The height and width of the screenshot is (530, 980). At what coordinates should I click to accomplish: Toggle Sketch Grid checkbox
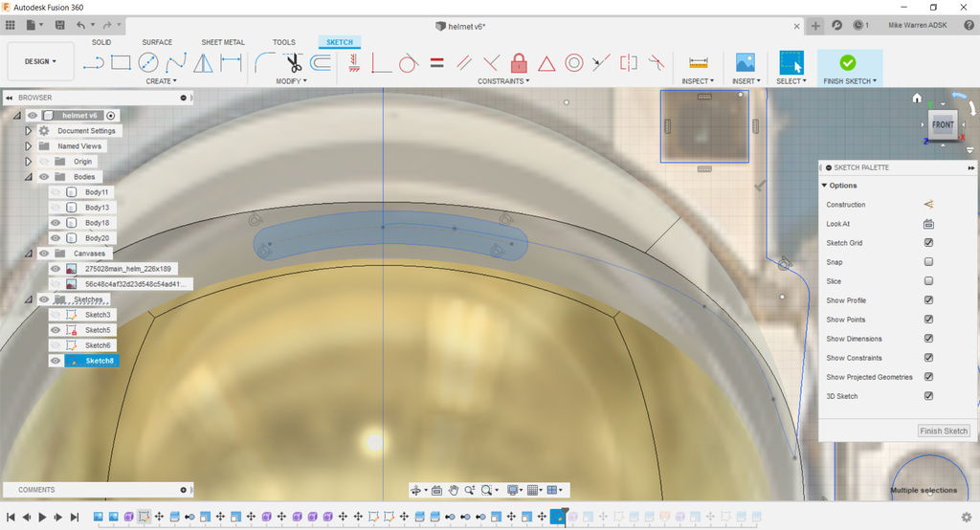[928, 242]
